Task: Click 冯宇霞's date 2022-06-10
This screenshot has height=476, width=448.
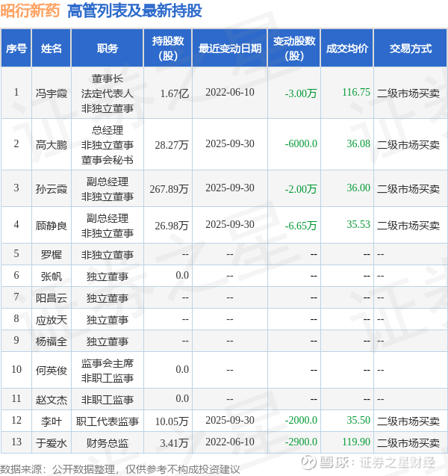Action: click(x=230, y=92)
